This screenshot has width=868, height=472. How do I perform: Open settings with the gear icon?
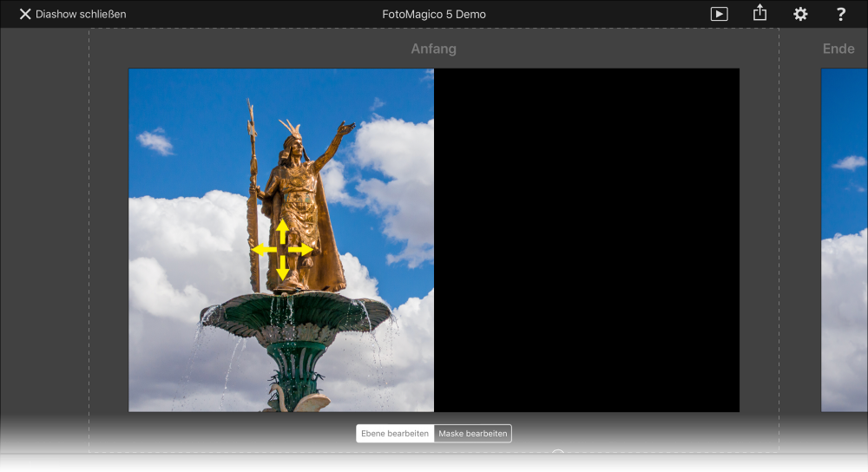click(x=800, y=15)
